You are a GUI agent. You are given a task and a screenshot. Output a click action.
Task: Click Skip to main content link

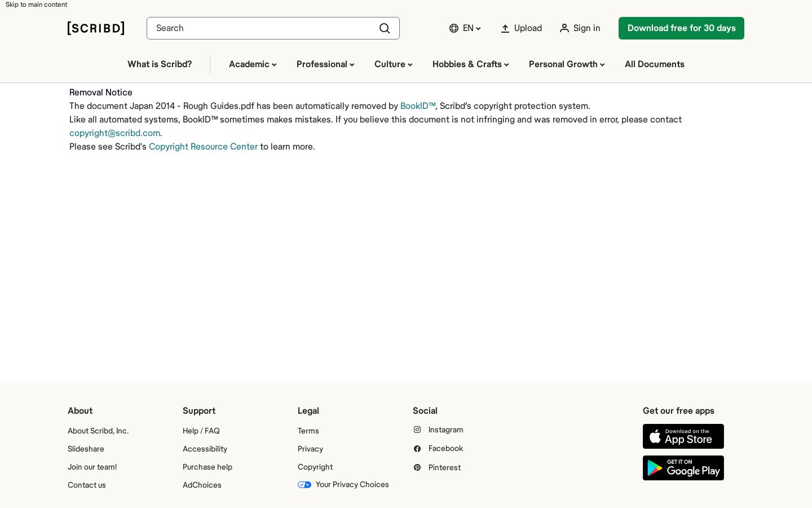pyautogui.click(x=36, y=5)
